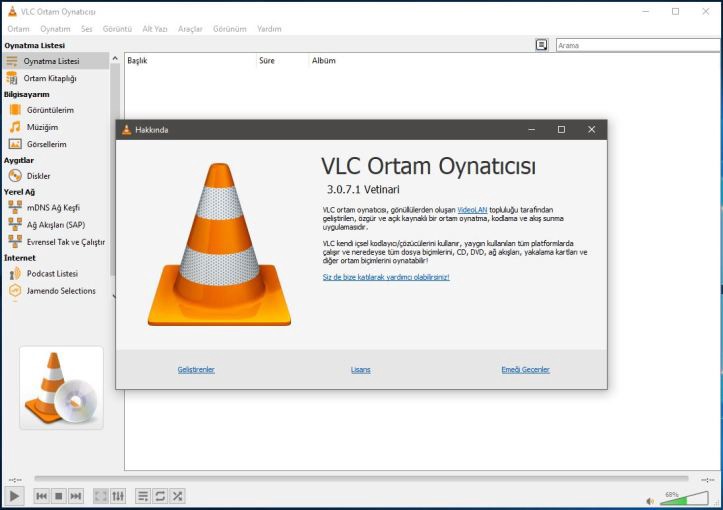Open Görüntülerim folder entry
The image size is (723, 510).
(x=50, y=110)
